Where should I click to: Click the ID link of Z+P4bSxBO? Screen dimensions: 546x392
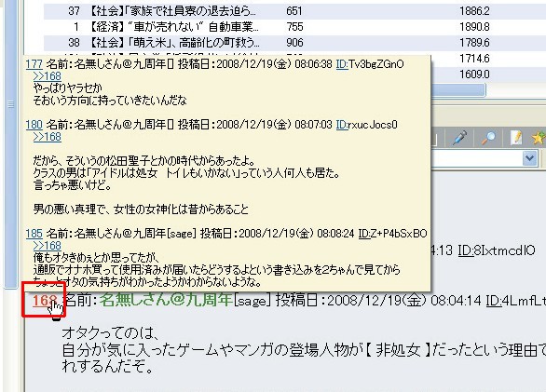[364, 234]
